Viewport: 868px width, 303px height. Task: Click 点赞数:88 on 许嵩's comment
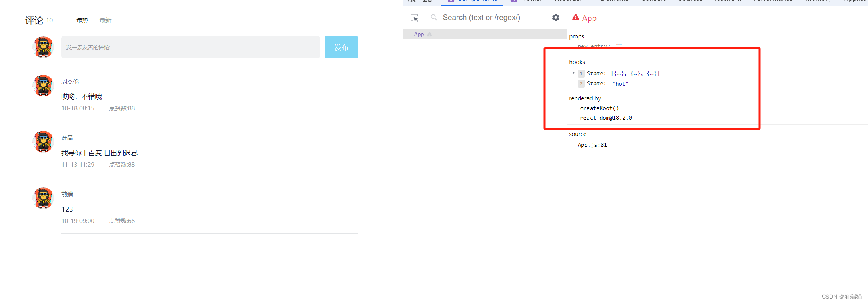click(122, 165)
